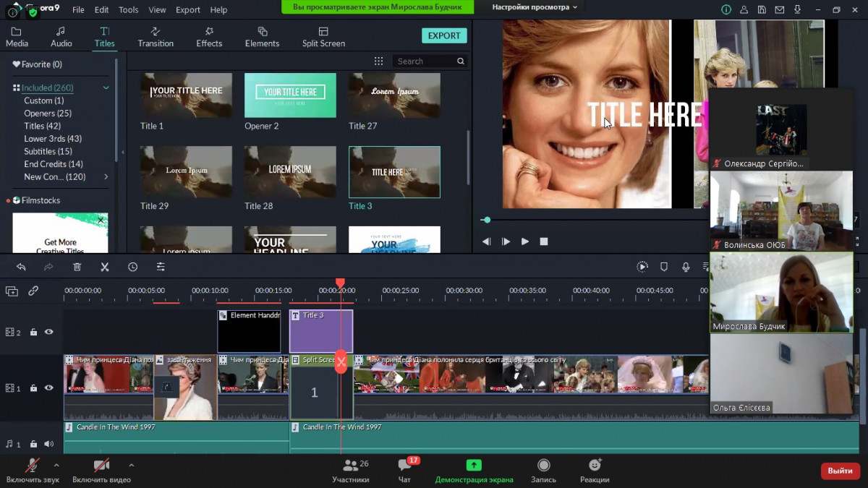Switch to the Transition tab
868x488 pixels.
156,37
